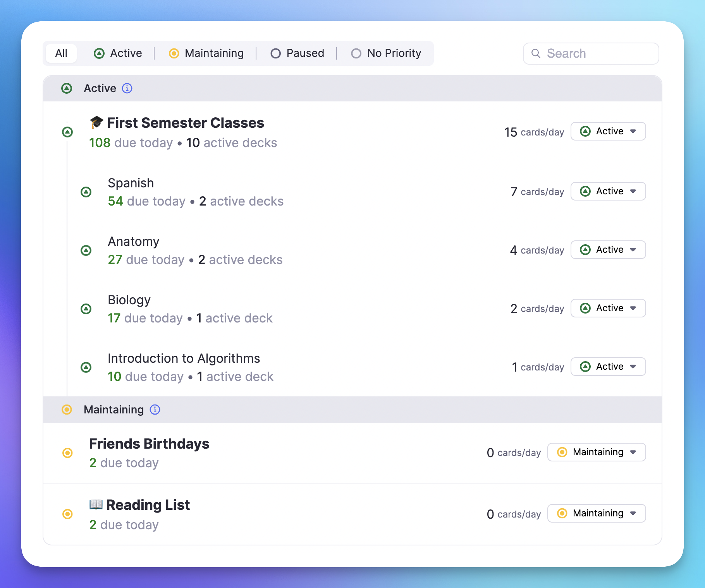The image size is (705, 588).
Task: Select the Active filter tab
Action: (117, 53)
